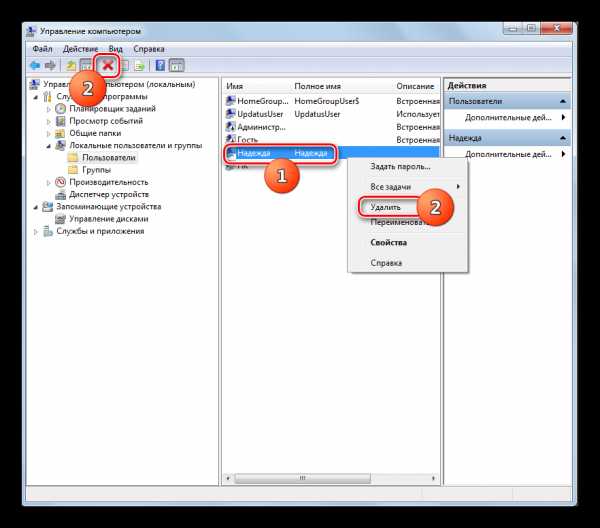This screenshot has width=600, height=528.
Task: Select the Надежда user icon
Action: (231, 153)
